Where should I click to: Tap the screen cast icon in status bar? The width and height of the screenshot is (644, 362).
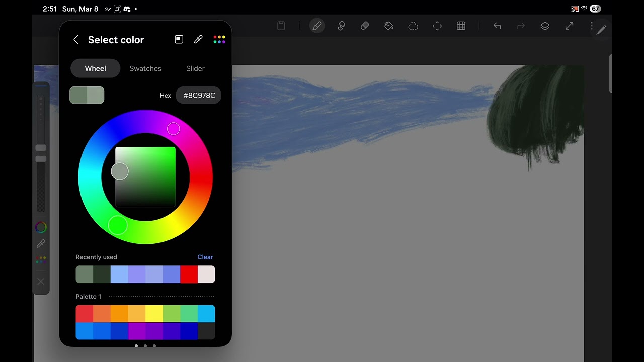coord(575,9)
